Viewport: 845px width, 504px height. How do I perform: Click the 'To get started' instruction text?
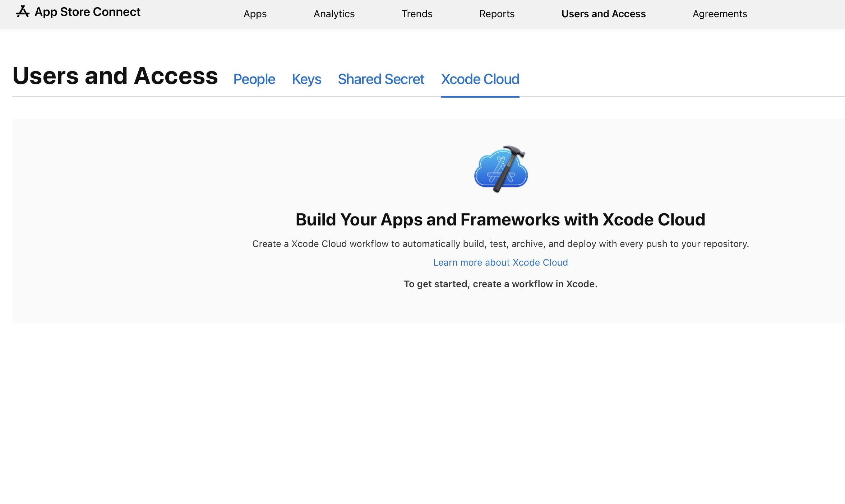500,284
